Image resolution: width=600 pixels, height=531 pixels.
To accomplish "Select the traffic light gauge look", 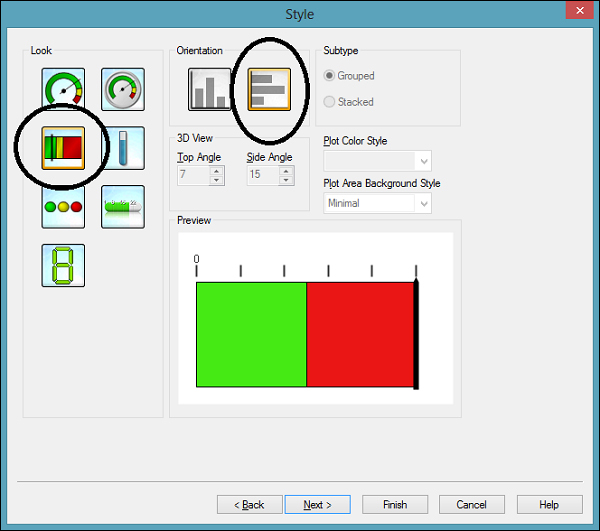I will click(63, 207).
